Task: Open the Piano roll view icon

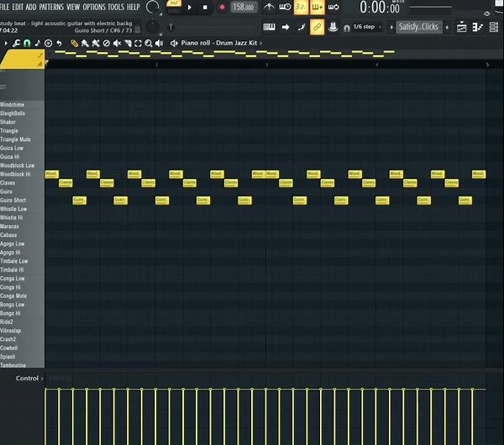Action: 478,28
